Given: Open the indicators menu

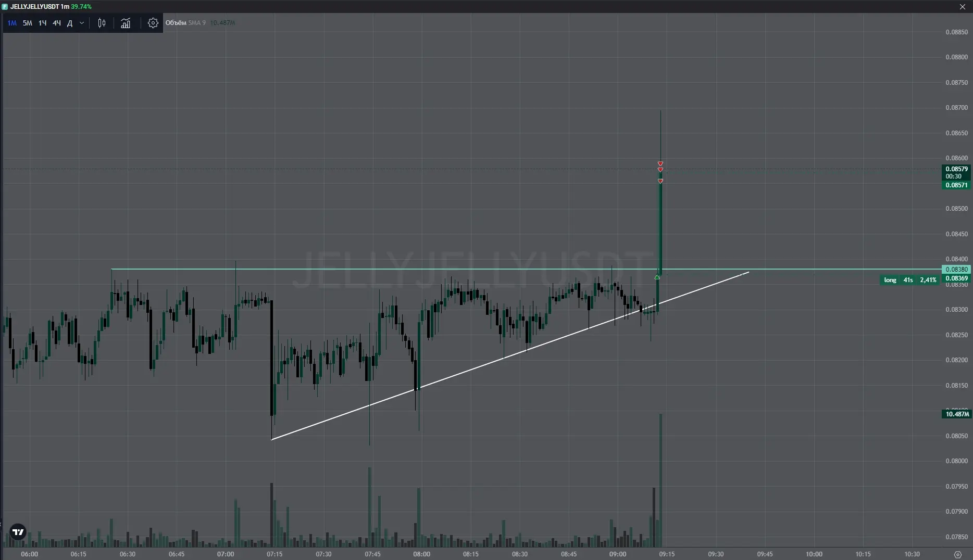Looking at the screenshot, I should 126,23.
